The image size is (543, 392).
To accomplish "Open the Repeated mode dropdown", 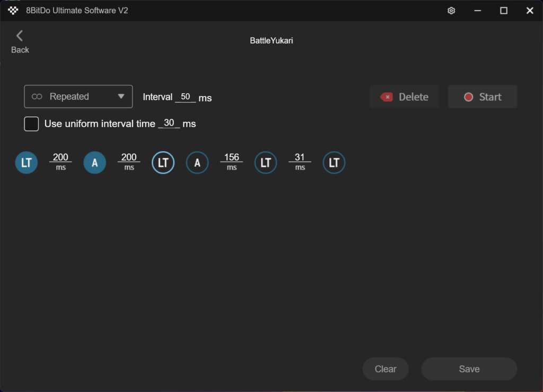I will [x=78, y=96].
